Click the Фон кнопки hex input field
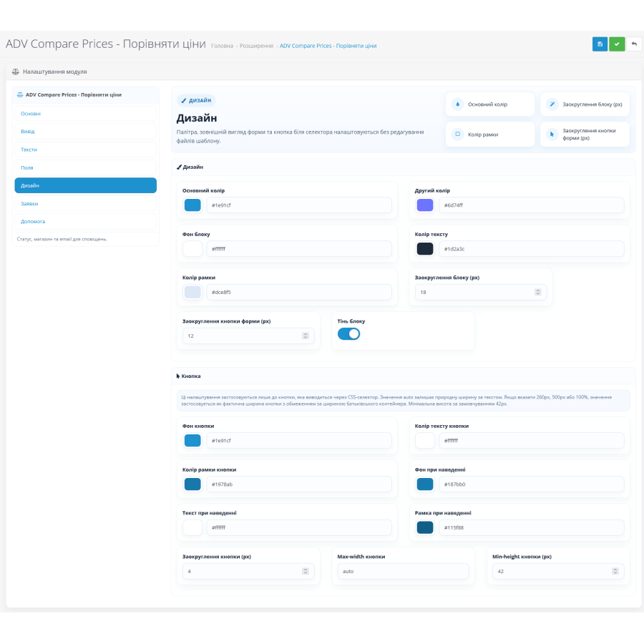644x644 pixels. point(299,440)
